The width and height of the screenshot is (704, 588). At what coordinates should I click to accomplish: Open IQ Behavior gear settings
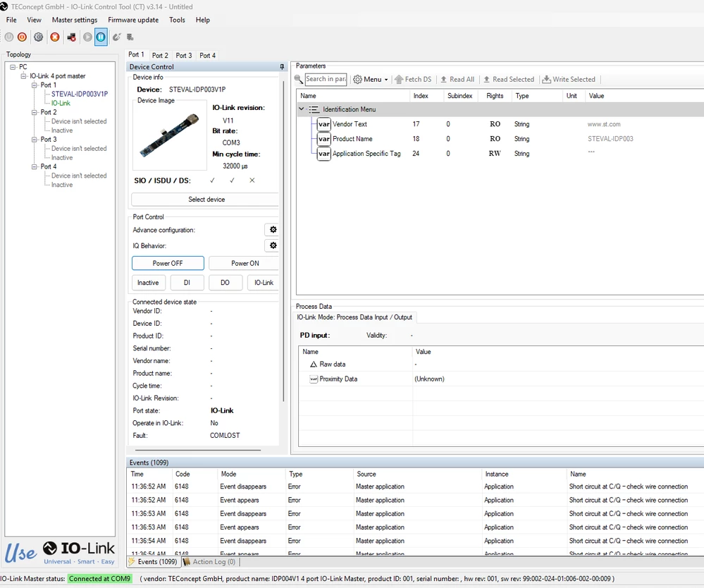click(x=273, y=245)
